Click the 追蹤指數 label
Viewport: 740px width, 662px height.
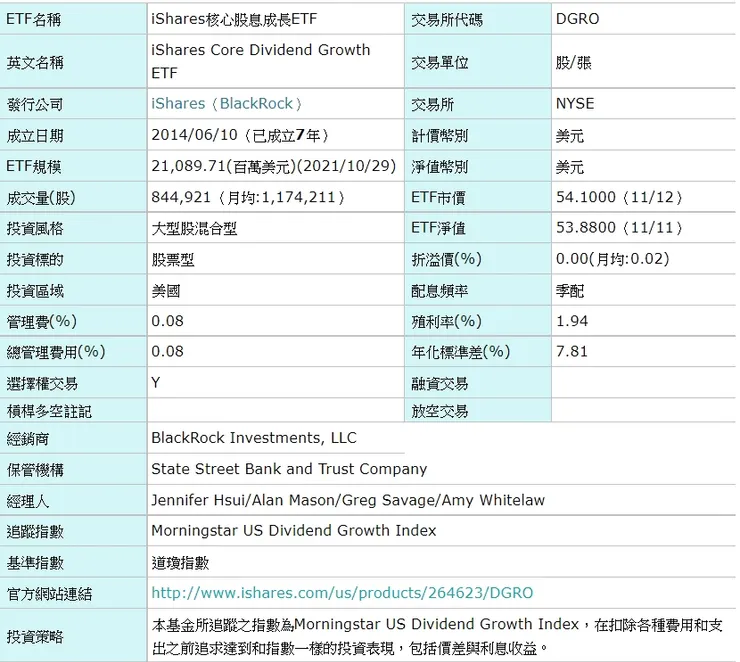[34, 532]
